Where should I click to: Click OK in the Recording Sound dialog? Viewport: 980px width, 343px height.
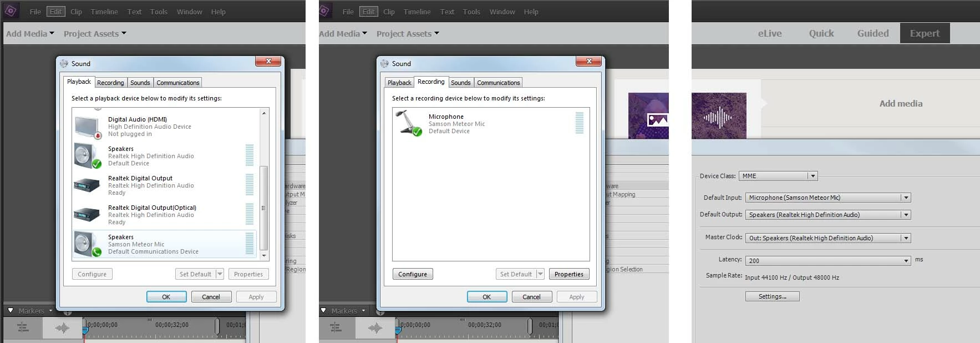[x=487, y=297]
